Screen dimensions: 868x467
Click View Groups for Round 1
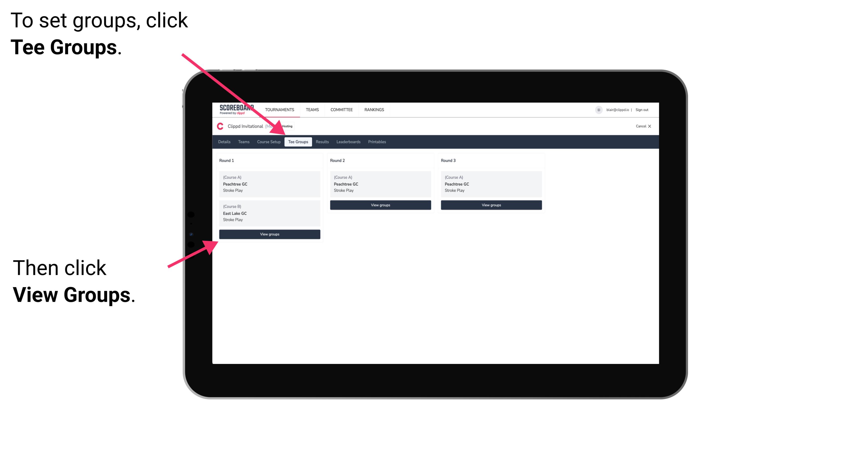(269, 234)
